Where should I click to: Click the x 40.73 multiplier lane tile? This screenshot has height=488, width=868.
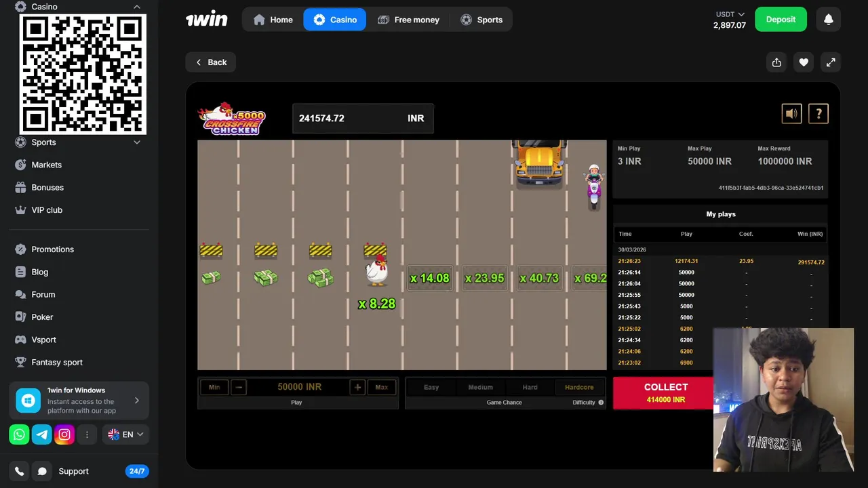tap(539, 278)
